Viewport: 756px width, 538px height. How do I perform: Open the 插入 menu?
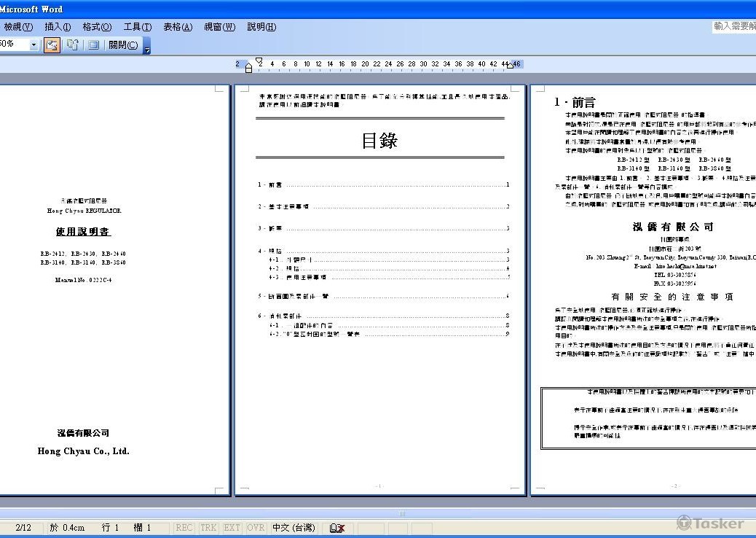pyautogui.click(x=58, y=27)
